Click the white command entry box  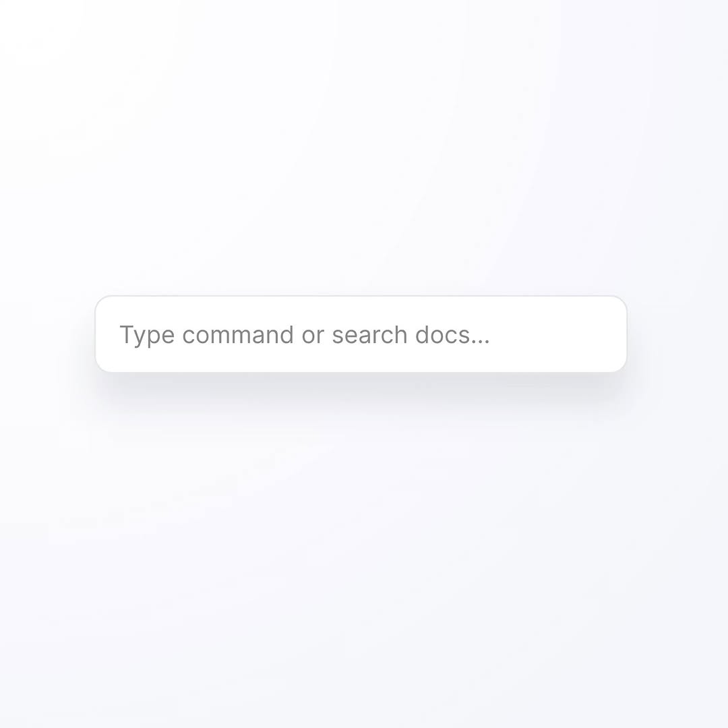[x=361, y=334]
